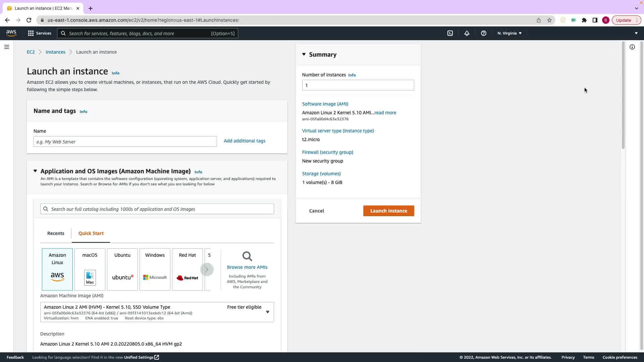Screen dimensions: 644x362
Task: Open the Services grid menu
Action: tap(40, 33)
